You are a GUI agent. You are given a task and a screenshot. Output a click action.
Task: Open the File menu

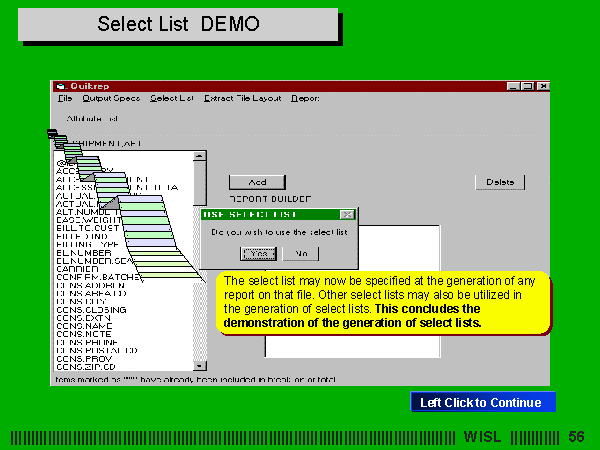[65, 99]
